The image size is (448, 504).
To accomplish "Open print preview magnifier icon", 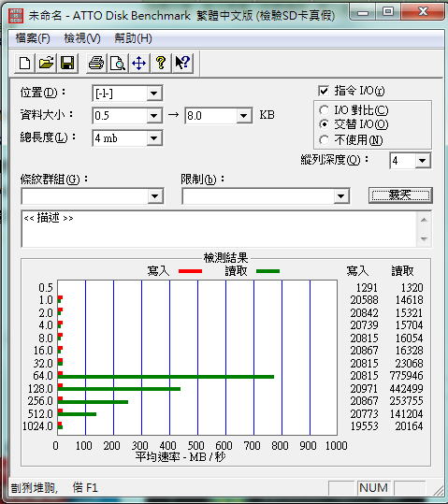I will click(118, 63).
